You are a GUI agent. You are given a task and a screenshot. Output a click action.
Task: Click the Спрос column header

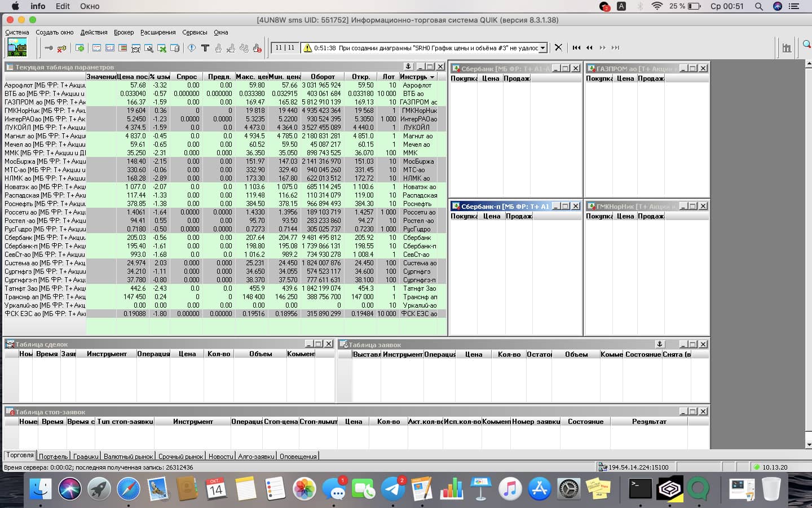click(187, 77)
